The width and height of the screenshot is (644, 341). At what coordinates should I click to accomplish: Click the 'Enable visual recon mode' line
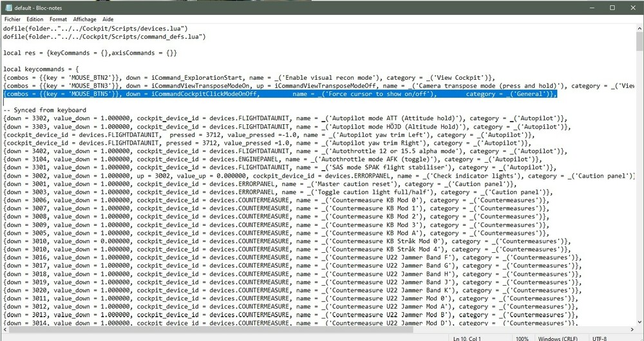tap(249, 78)
